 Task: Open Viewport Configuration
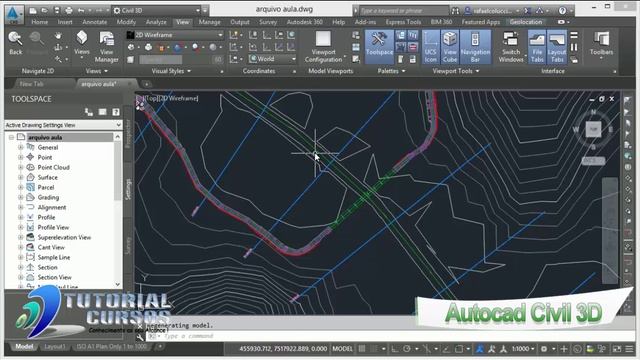coord(323,47)
